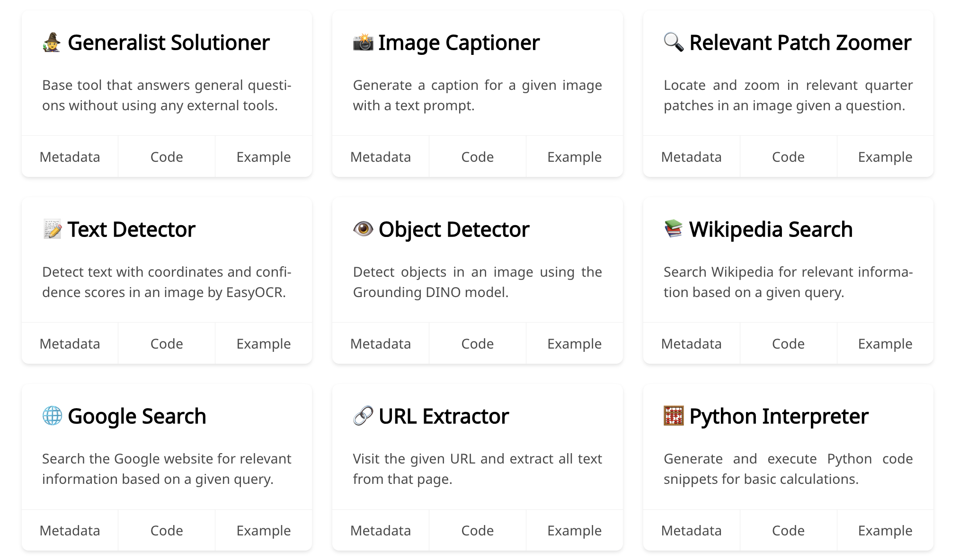The width and height of the screenshot is (959, 560).
Task: Open Example for Relevant Patch Zoomer
Action: pos(885,157)
